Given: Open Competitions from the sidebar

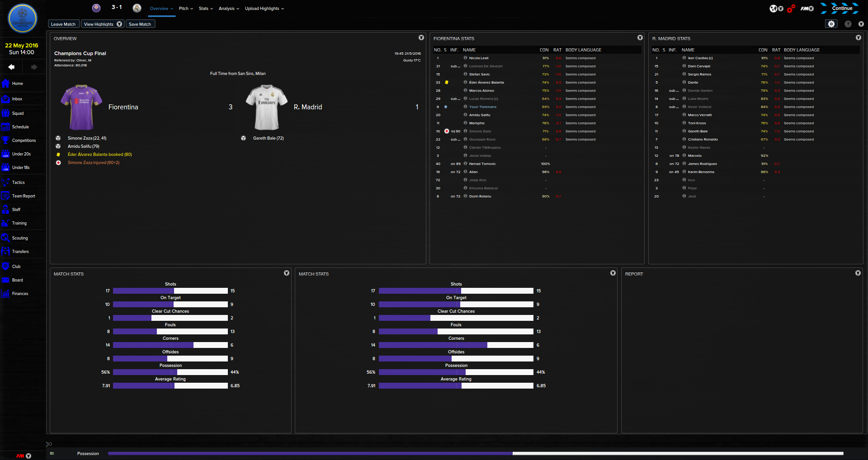Looking at the screenshot, I should (x=23, y=141).
